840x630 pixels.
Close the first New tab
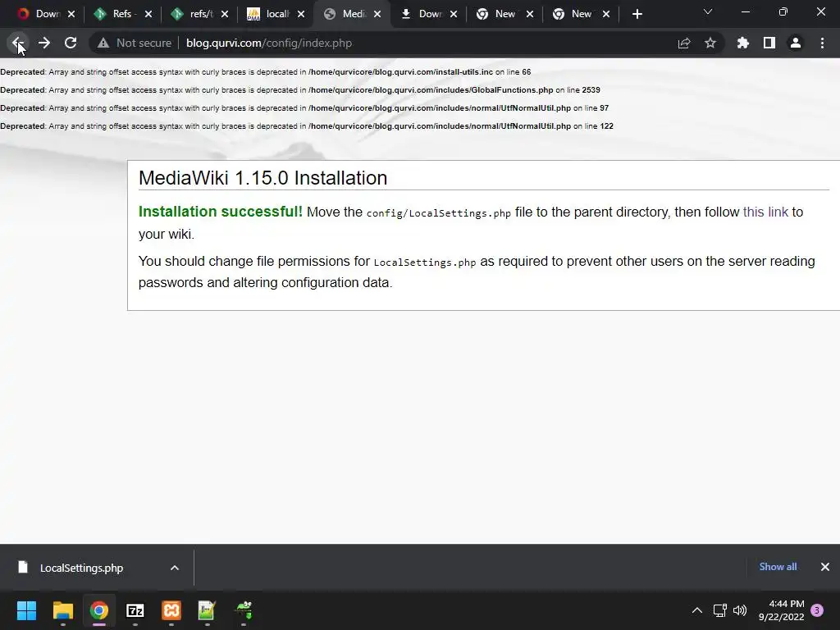point(530,14)
